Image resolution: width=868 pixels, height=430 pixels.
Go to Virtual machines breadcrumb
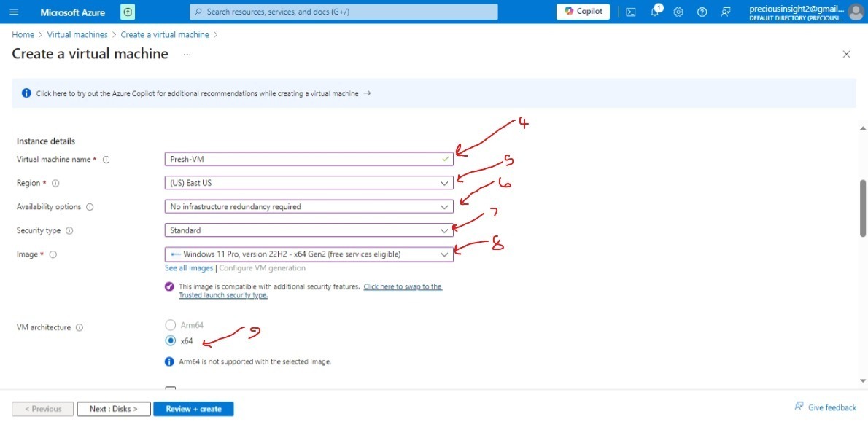tap(77, 34)
